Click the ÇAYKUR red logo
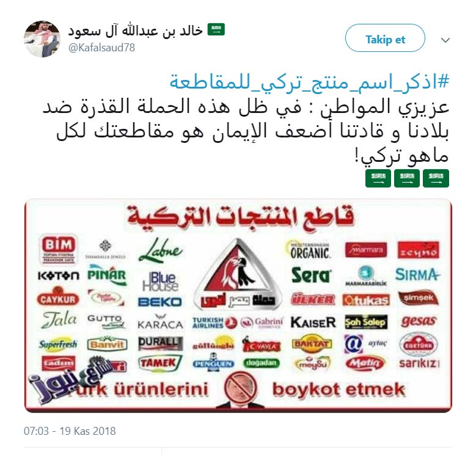The height and width of the screenshot is (455, 476). click(58, 299)
